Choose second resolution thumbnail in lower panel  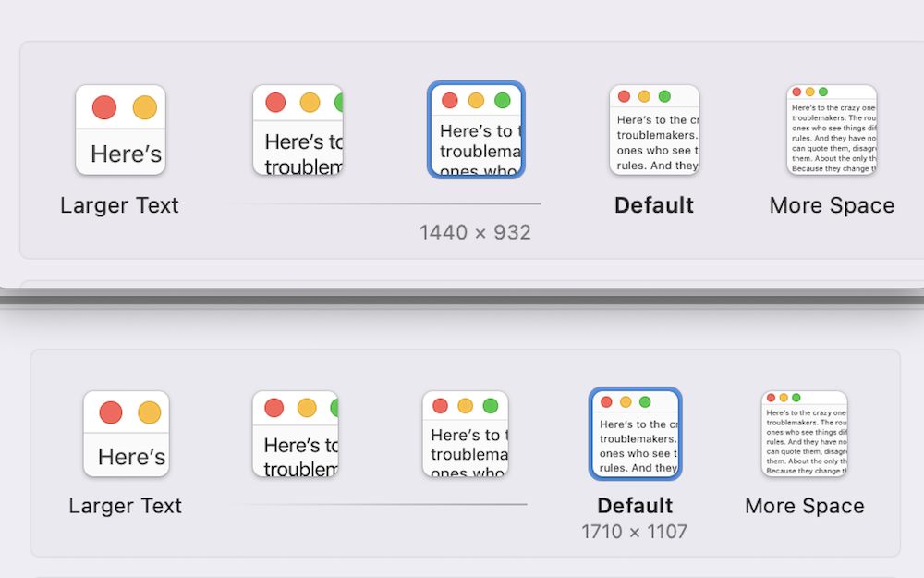coord(296,434)
